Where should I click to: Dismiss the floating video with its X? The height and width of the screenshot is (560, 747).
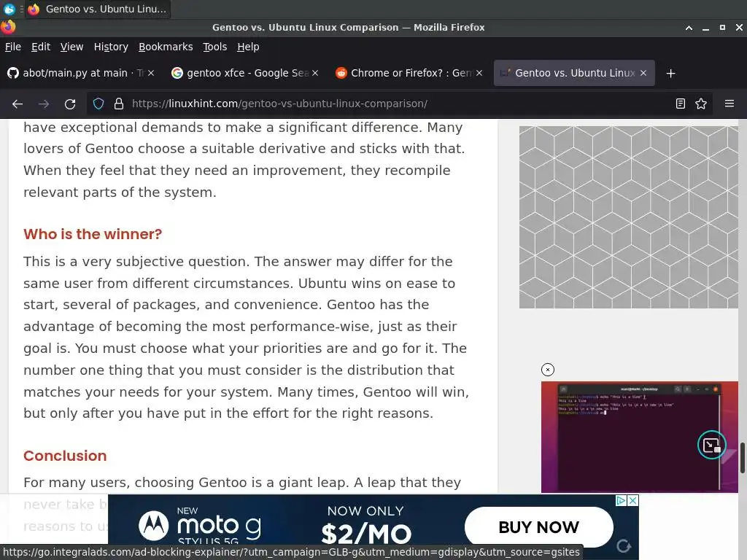pyautogui.click(x=548, y=370)
